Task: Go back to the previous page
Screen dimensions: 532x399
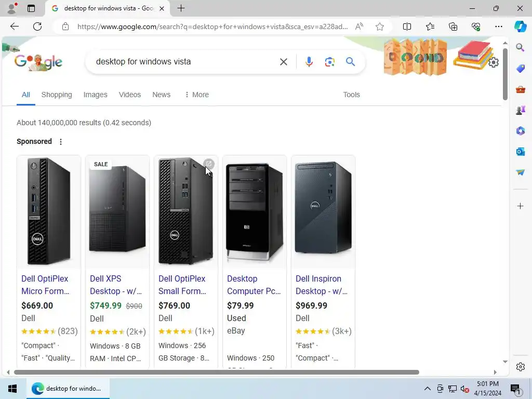Action: (x=14, y=26)
